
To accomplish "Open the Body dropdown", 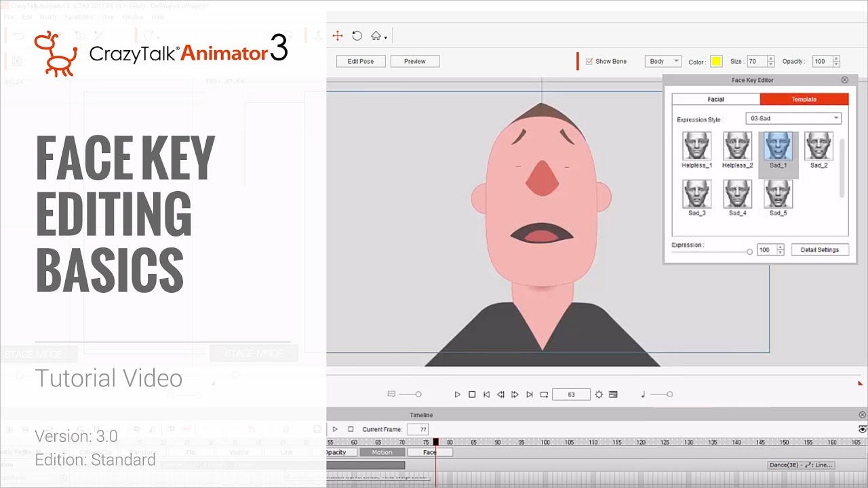I will [663, 61].
